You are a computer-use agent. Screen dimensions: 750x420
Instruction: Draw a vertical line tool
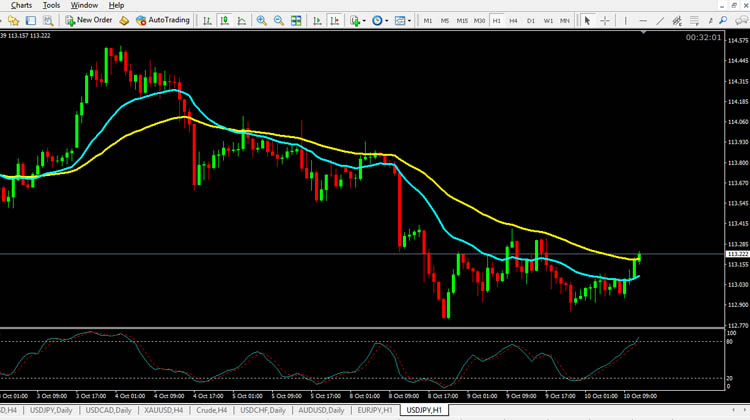[x=625, y=21]
